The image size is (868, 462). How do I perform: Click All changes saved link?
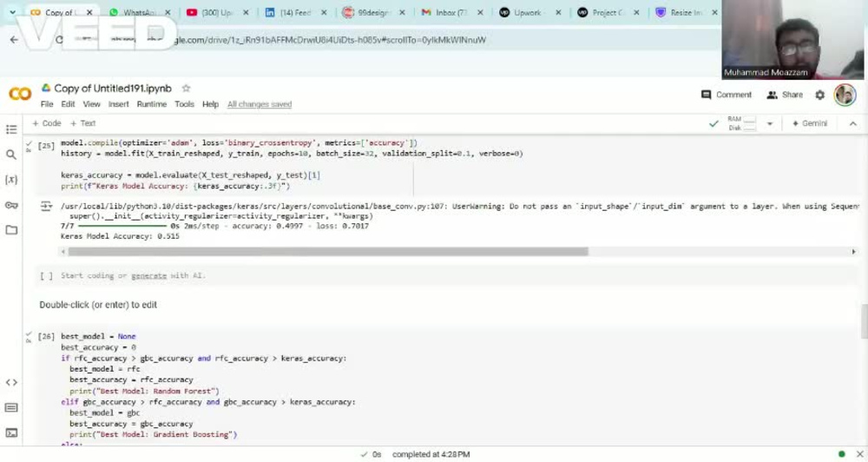pos(260,104)
